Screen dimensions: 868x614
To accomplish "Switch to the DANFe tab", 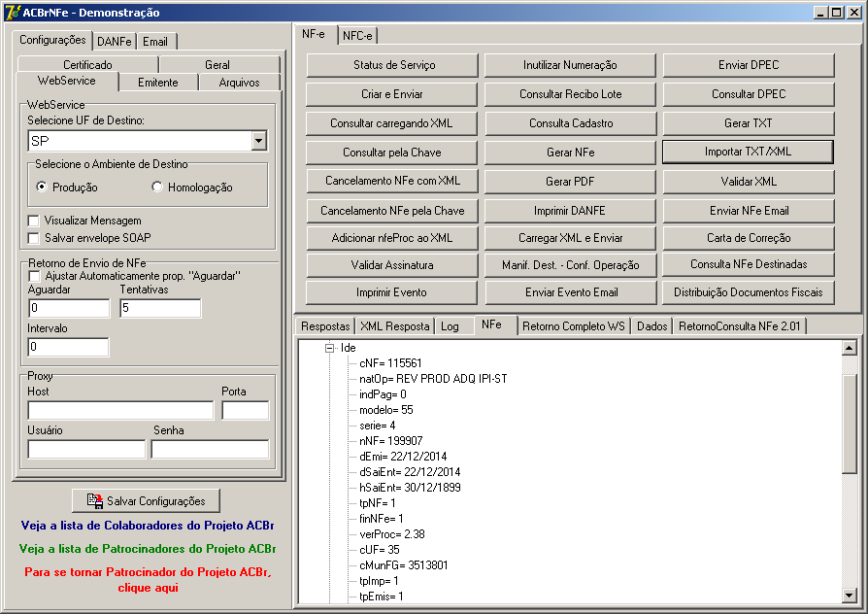I will (115, 42).
